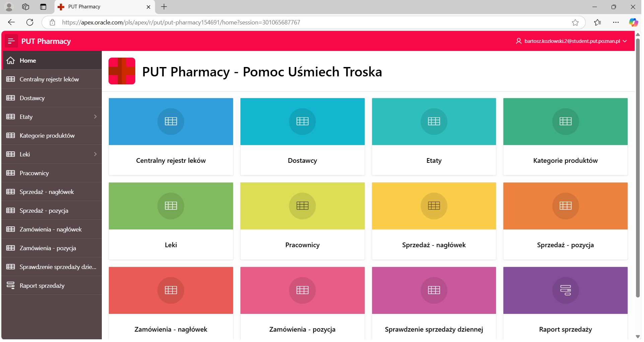
Task: Open Kategorie produktów in the sidebar
Action: (52, 136)
